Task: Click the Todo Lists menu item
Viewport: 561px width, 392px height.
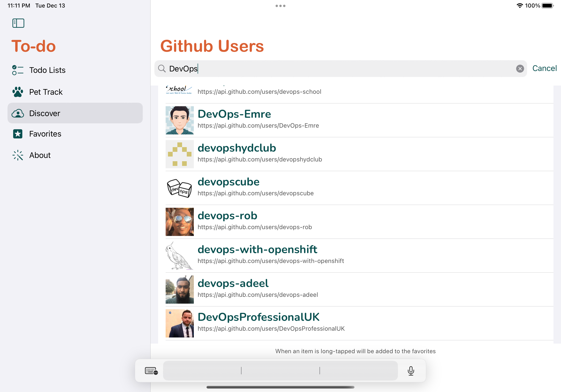Action: (x=47, y=70)
